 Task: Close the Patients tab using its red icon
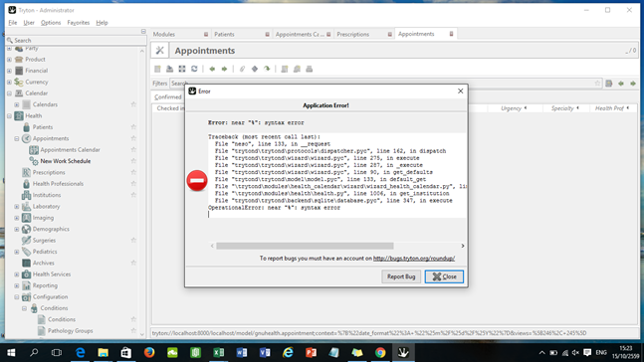pos(268,34)
